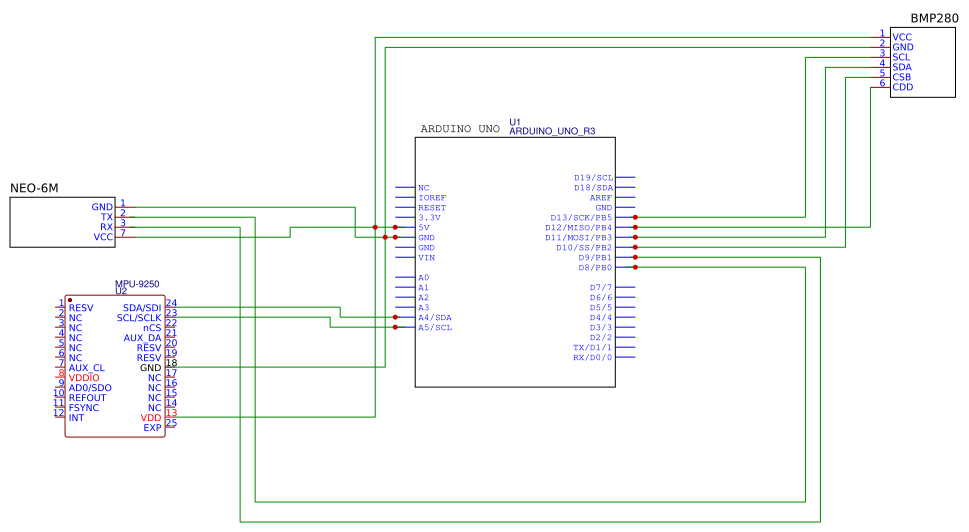Click the Arduino RESET pin label

tap(432, 208)
